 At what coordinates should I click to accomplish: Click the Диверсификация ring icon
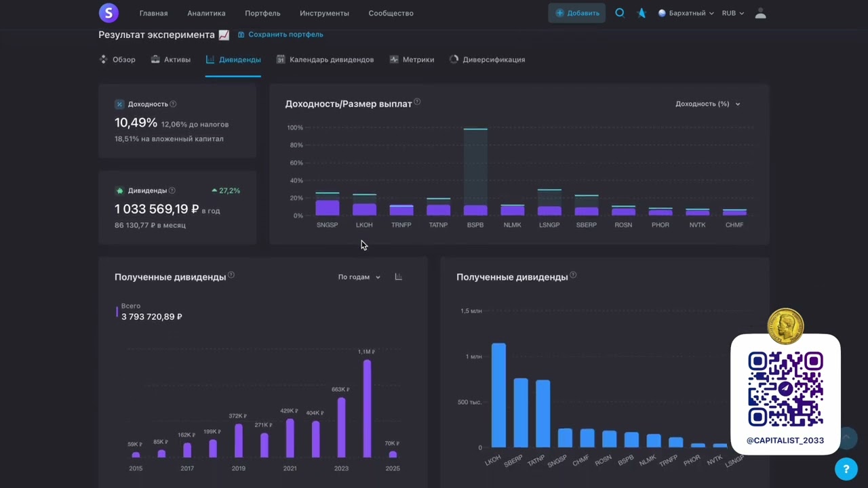(454, 60)
